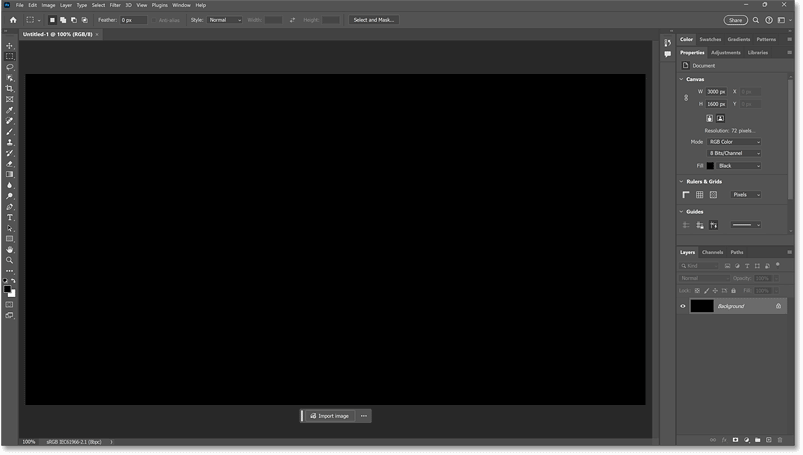803x455 pixels.
Task: Open the Search icon in the options bar
Action: coord(755,20)
